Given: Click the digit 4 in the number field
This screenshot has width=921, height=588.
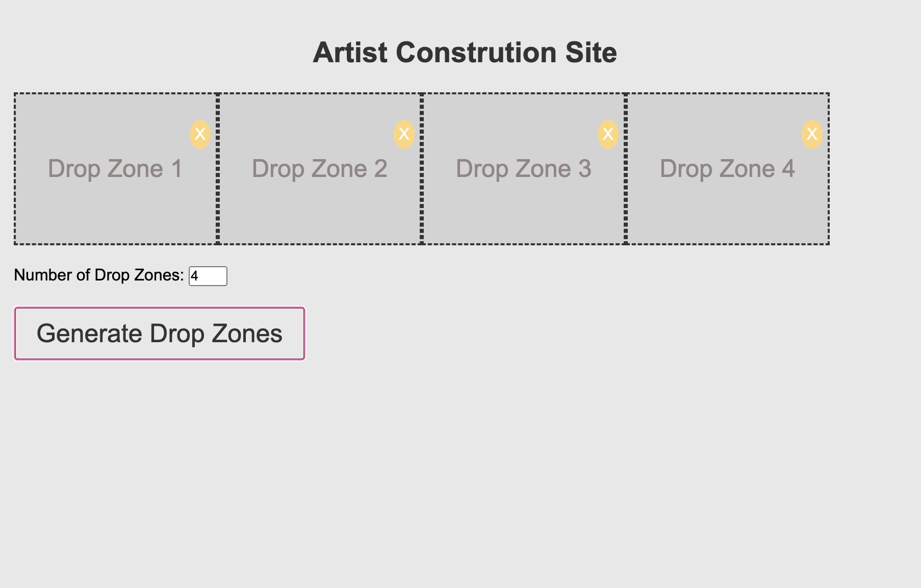Looking at the screenshot, I should coord(194,276).
